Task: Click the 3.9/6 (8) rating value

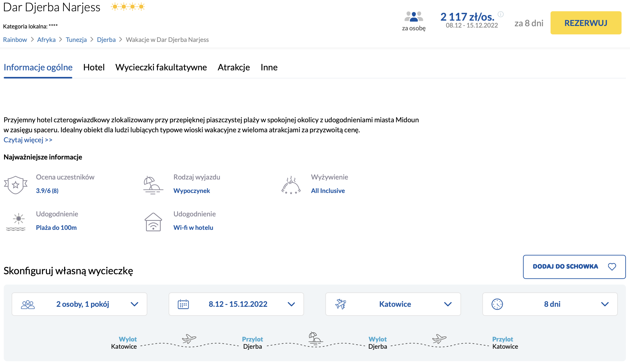Action: 47,191
